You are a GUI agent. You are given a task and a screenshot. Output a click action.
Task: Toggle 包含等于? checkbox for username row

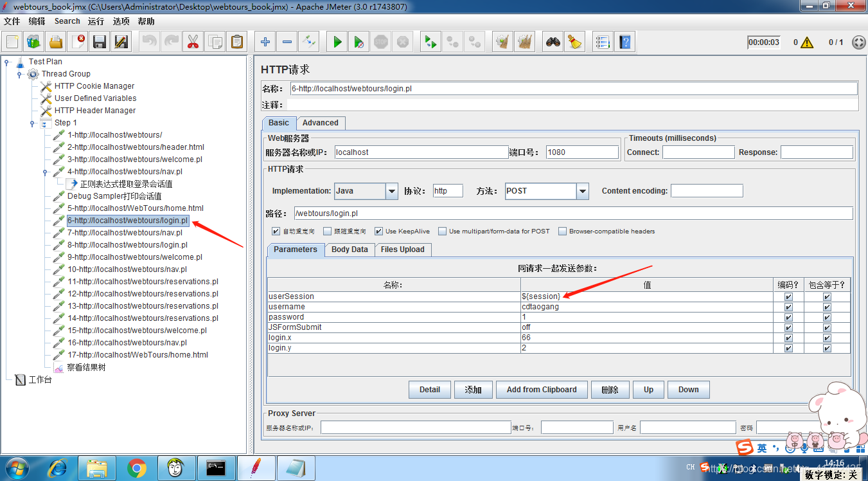click(x=827, y=307)
